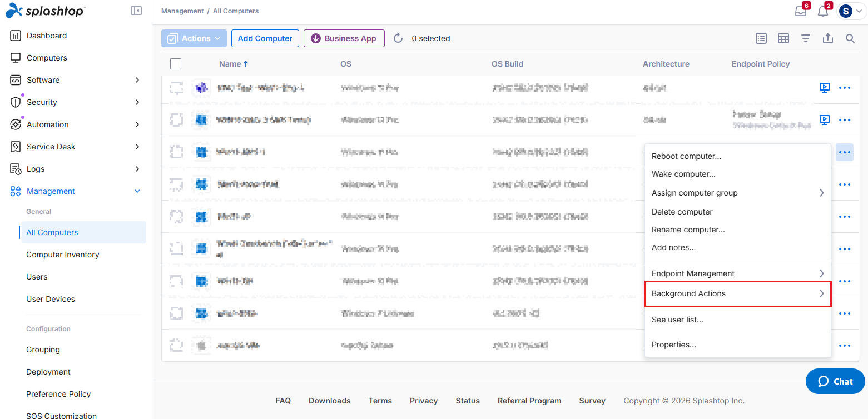Open the Status footer link
Viewport: 868px width, 419px height.
click(468, 401)
